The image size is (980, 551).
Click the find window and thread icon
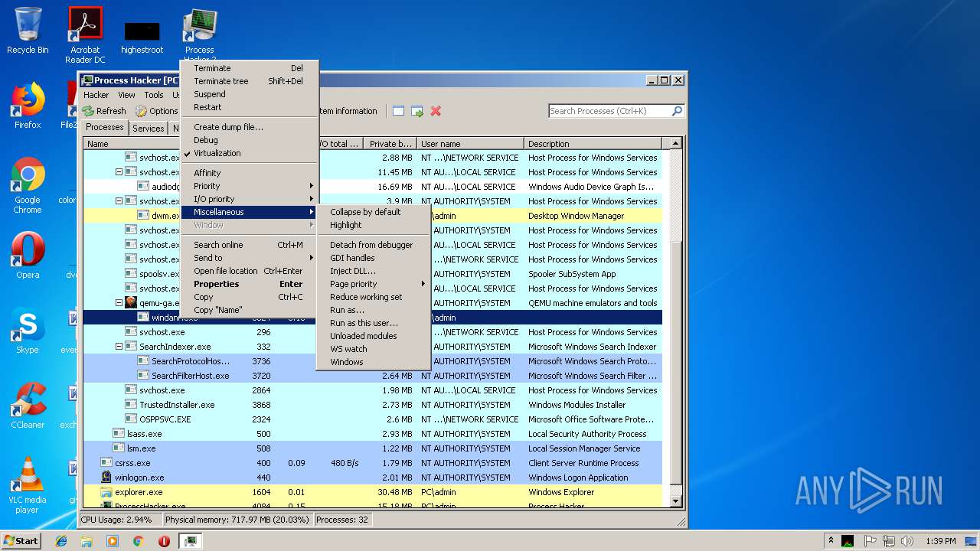tap(417, 111)
